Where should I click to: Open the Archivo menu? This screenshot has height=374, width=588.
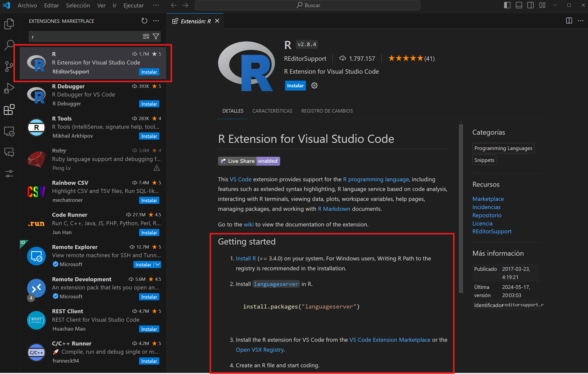click(27, 5)
